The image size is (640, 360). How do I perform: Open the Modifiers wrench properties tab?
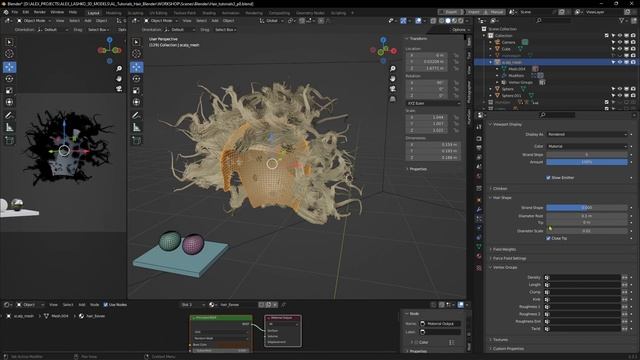[x=479, y=209]
